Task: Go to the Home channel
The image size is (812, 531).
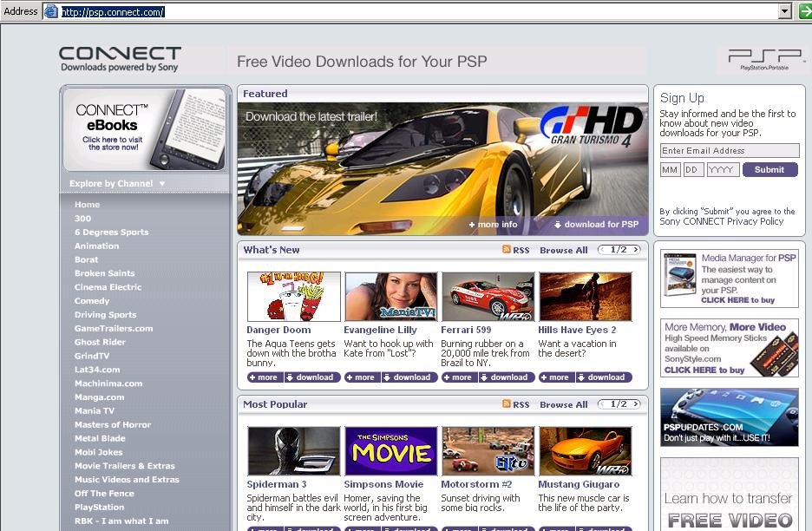Action: tap(87, 205)
